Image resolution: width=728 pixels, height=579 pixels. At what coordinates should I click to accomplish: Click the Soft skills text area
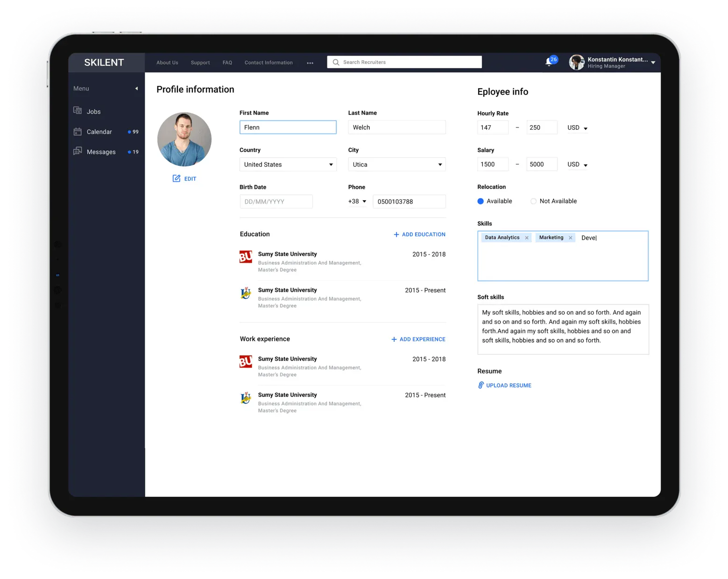point(563,330)
